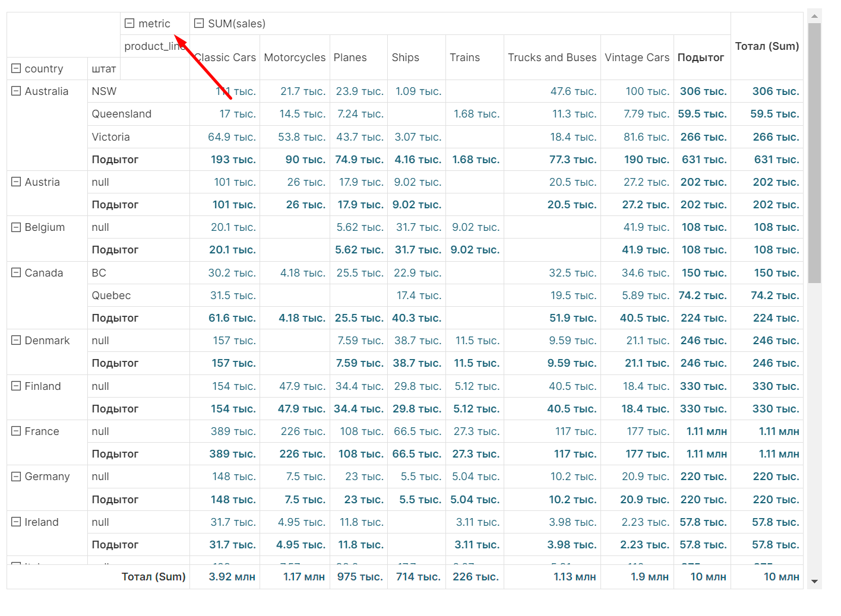Click grand total Vintage Cars 1.9 млн
Viewport: 841px width, 616px height.
coord(650,577)
